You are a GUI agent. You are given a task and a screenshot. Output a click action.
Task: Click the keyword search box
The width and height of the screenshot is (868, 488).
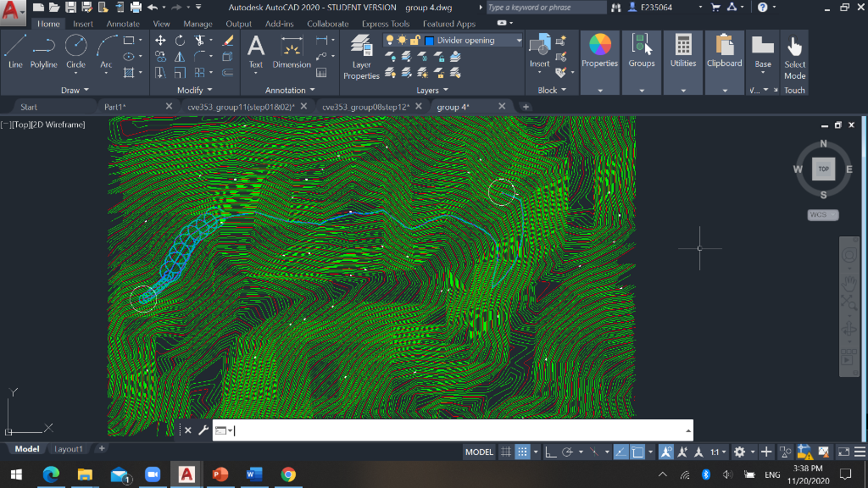pyautogui.click(x=546, y=7)
